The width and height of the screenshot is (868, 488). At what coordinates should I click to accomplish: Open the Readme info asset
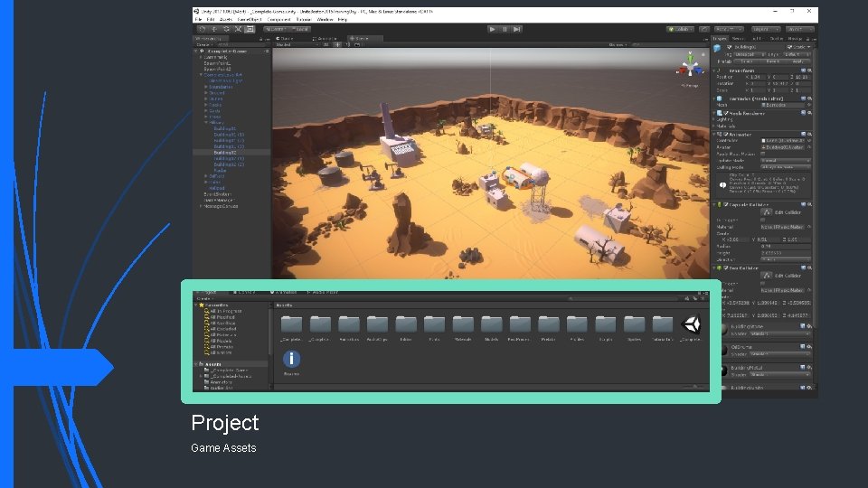click(x=292, y=359)
